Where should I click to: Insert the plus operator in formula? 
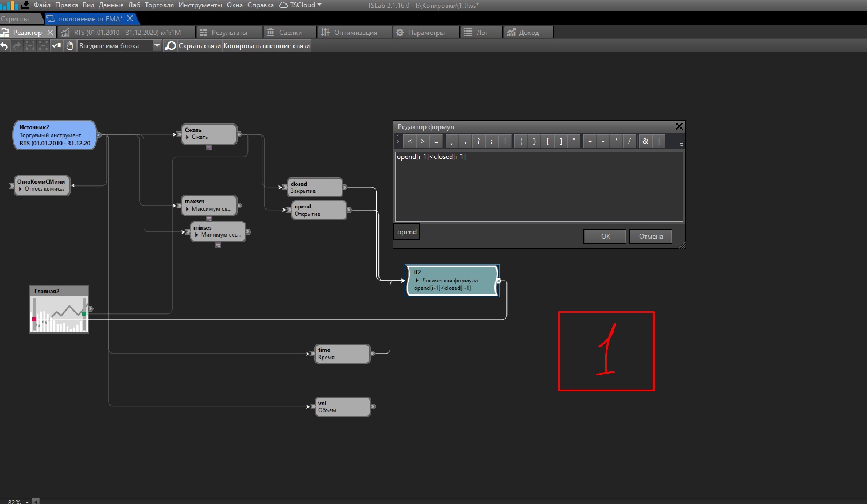(590, 141)
